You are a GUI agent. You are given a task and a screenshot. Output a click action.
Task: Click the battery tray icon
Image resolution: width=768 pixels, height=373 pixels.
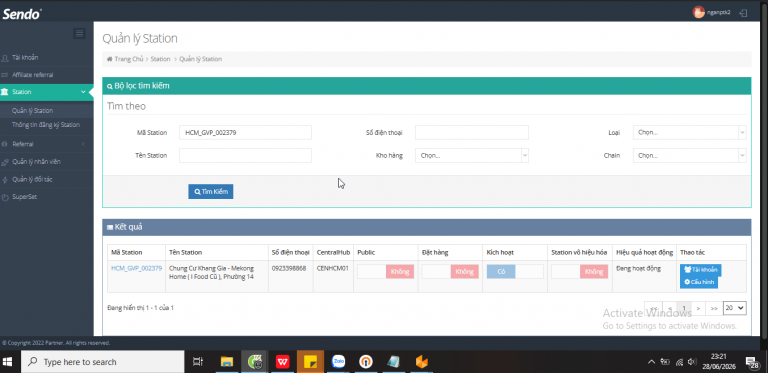665,362
